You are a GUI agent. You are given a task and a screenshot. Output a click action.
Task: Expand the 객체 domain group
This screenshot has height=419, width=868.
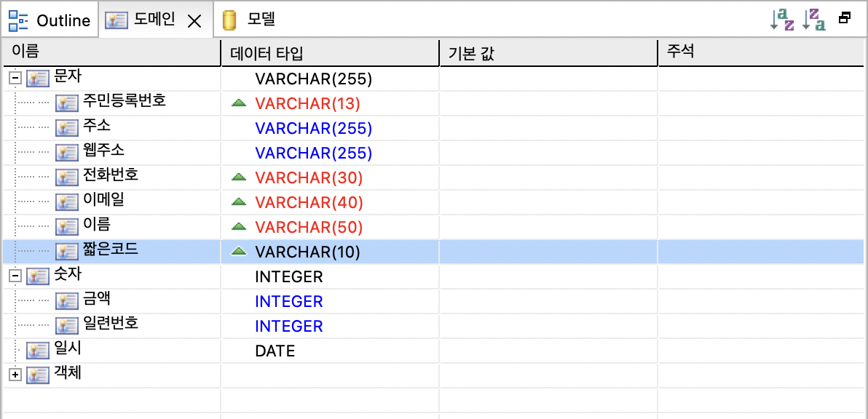point(15,375)
